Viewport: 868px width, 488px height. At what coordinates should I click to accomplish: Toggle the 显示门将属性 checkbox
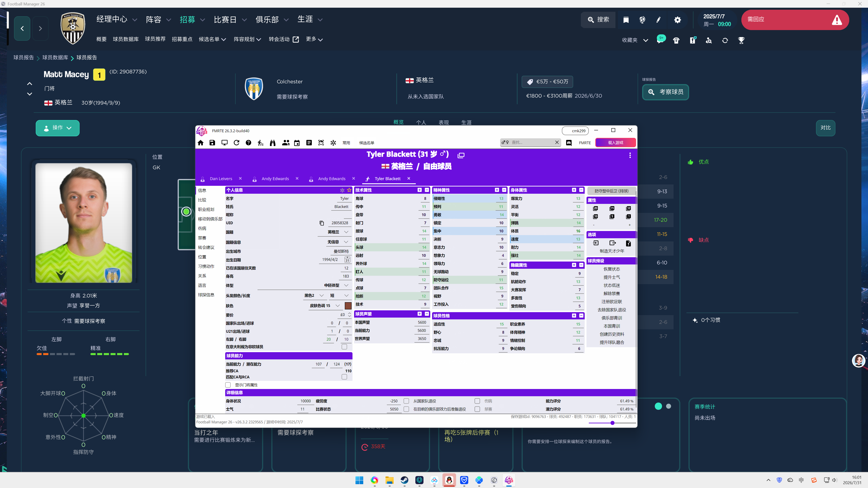coord(228,385)
